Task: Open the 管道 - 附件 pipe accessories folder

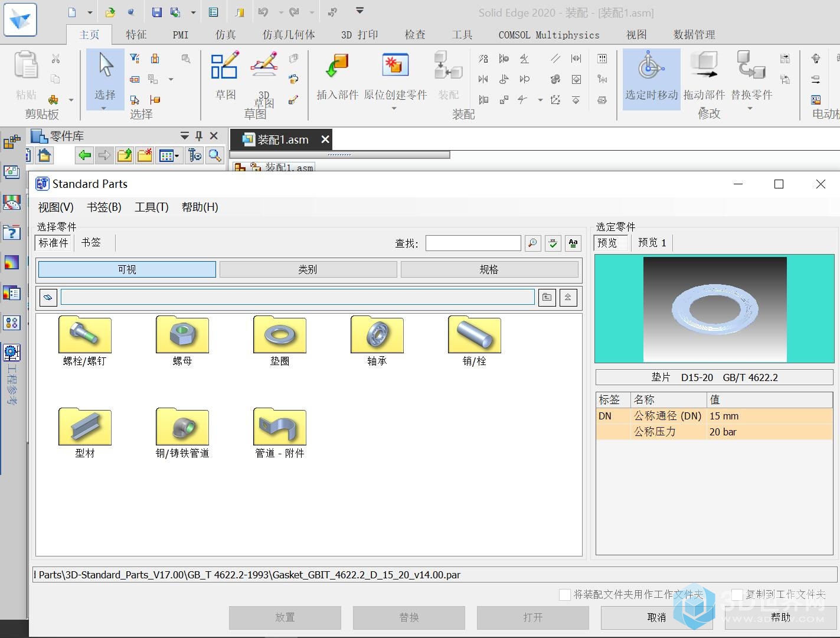Action: [280, 433]
